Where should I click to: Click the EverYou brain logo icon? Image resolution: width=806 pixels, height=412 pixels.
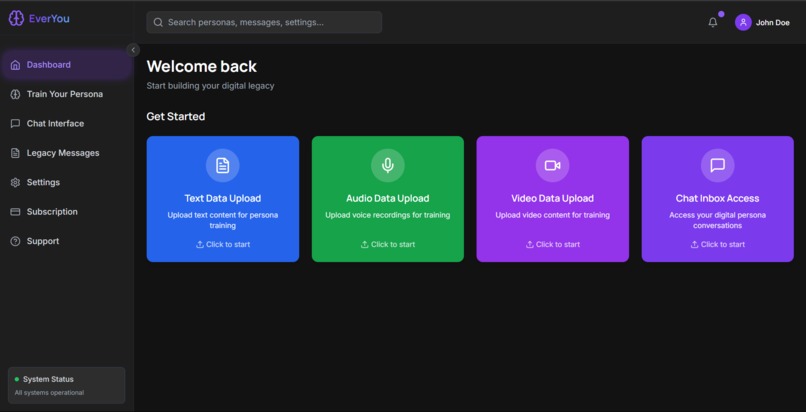(x=16, y=19)
